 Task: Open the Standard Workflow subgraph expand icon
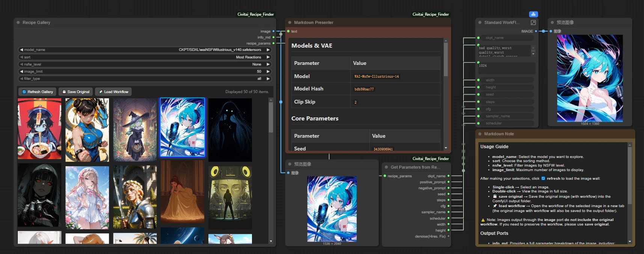pos(533,23)
